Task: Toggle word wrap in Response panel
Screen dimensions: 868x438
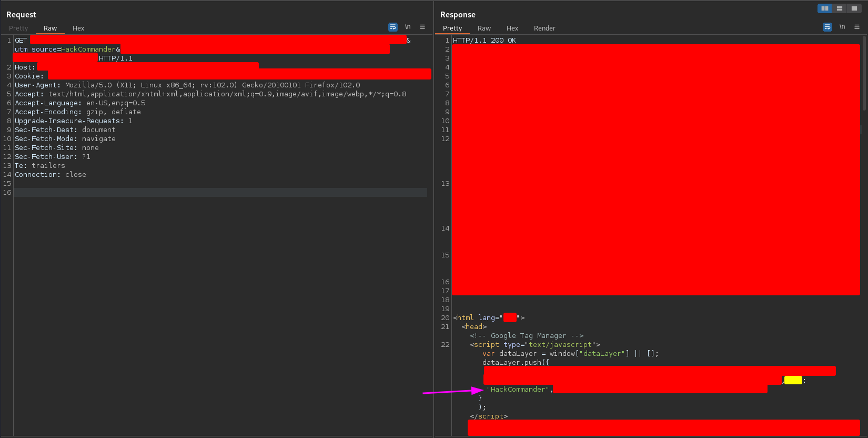Action: 827,27
